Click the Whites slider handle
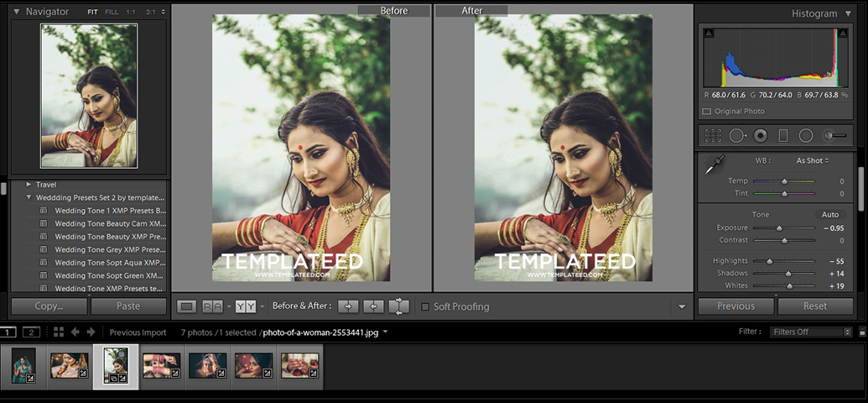 [x=790, y=286]
